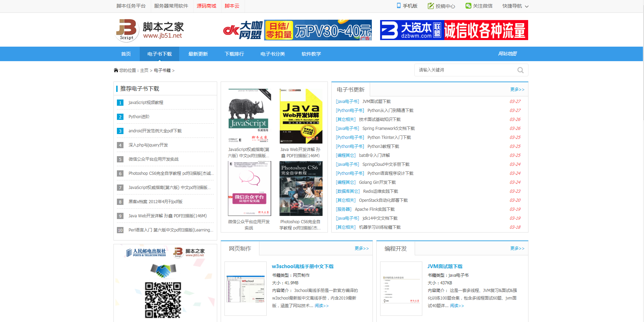
Task: Open the 电子书分类 nav tab
Action: [273, 54]
